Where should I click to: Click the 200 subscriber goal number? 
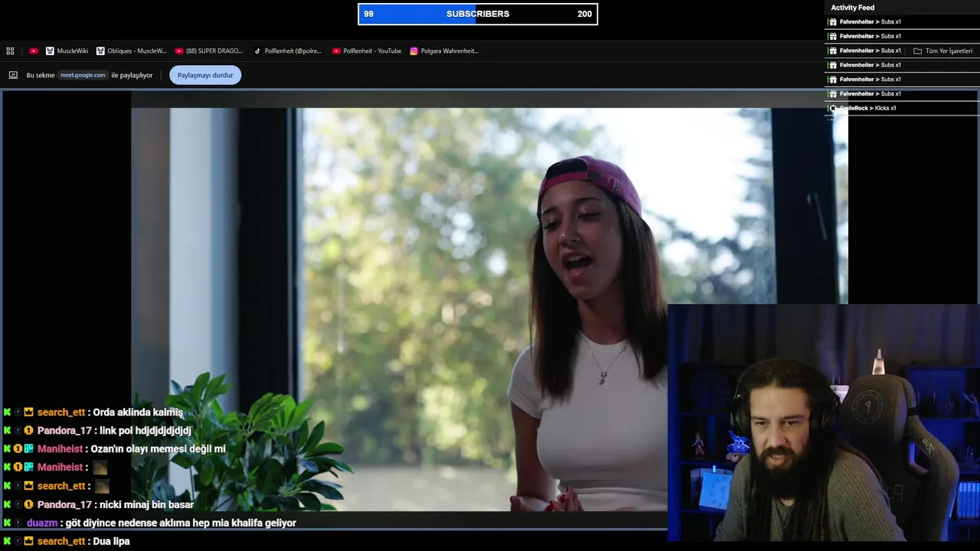[584, 14]
